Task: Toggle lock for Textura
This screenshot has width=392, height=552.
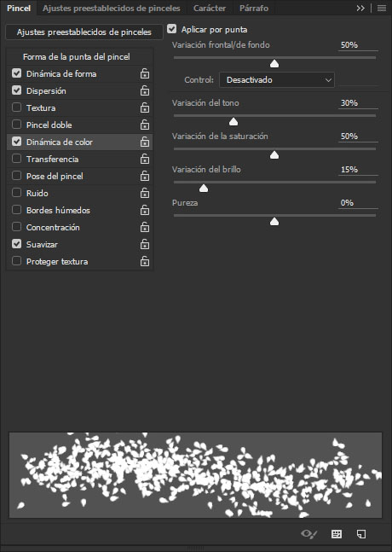Action: tap(145, 107)
